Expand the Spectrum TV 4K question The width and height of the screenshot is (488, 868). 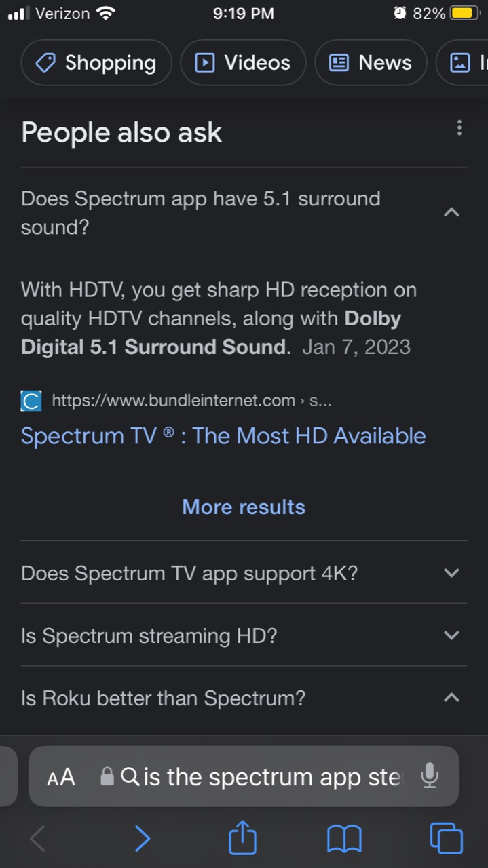click(451, 573)
